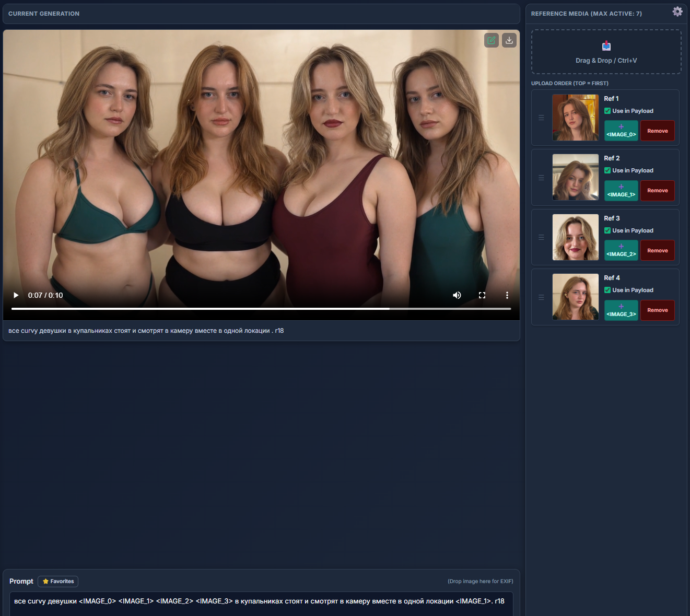Download the generated video

[x=509, y=40]
